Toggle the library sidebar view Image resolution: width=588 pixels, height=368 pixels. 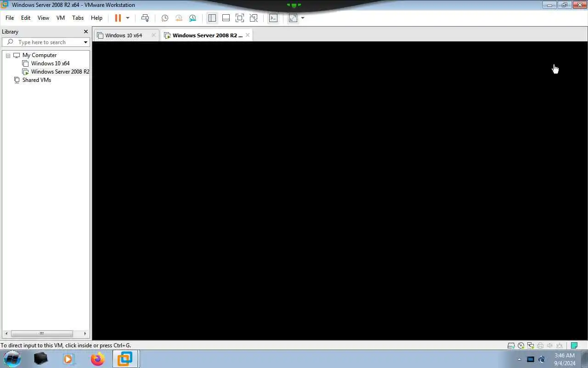point(212,18)
